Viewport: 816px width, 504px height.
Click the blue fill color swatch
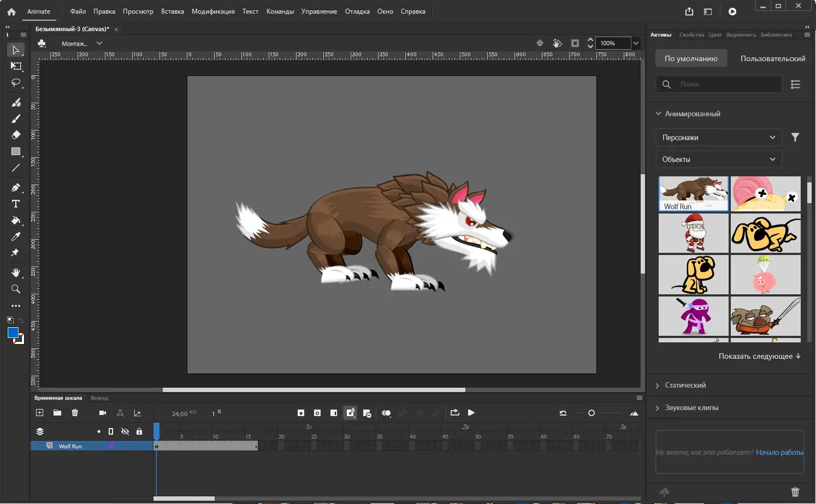click(13, 333)
